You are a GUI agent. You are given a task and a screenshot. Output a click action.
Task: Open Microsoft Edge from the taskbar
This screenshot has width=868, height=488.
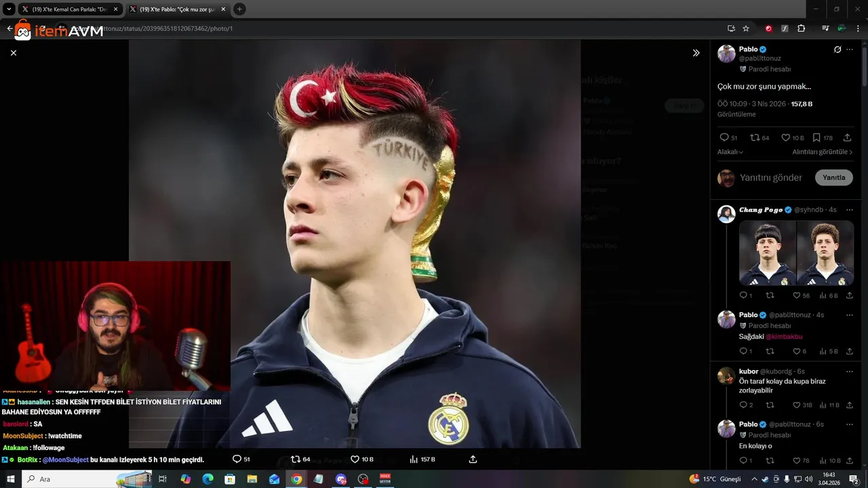coord(208,479)
